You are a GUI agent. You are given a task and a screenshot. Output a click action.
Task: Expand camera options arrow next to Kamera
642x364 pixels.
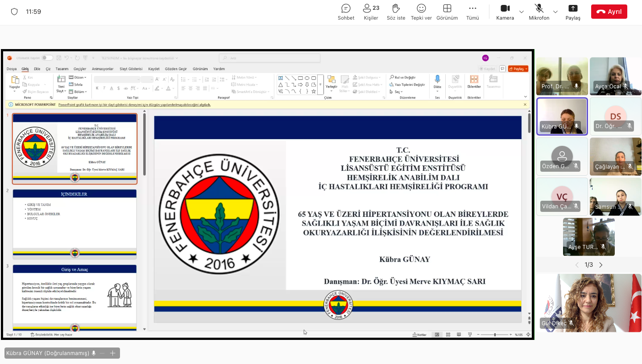(521, 12)
